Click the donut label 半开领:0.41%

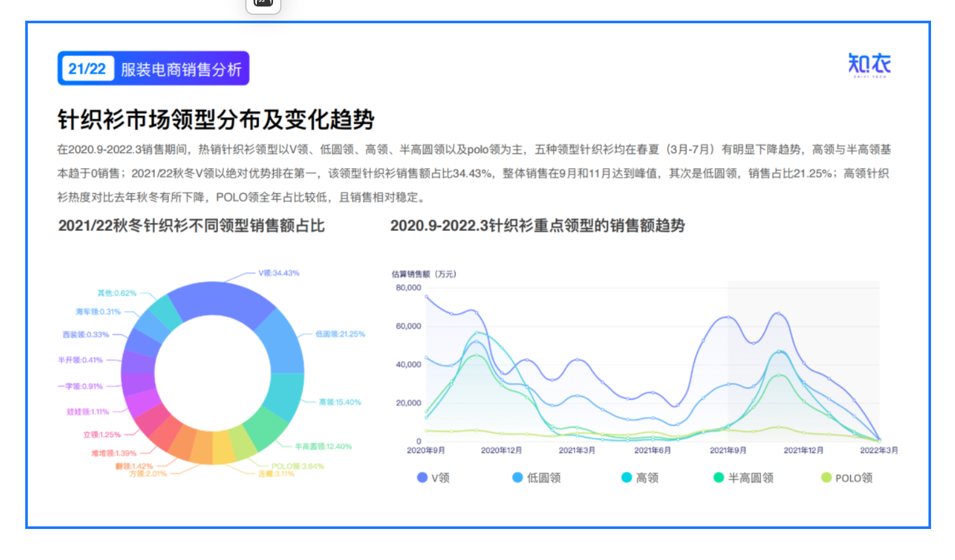(80, 360)
